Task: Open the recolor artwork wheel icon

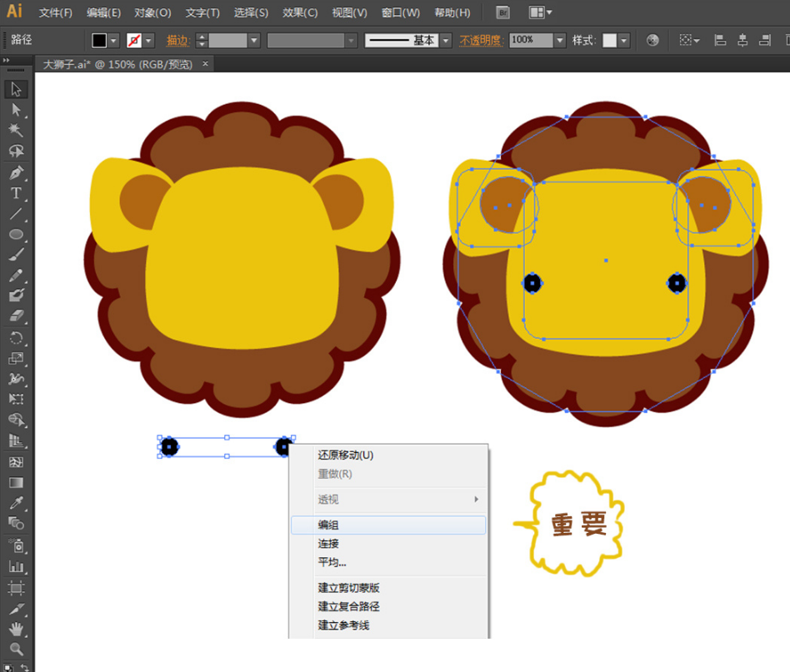Action: pos(652,40)
